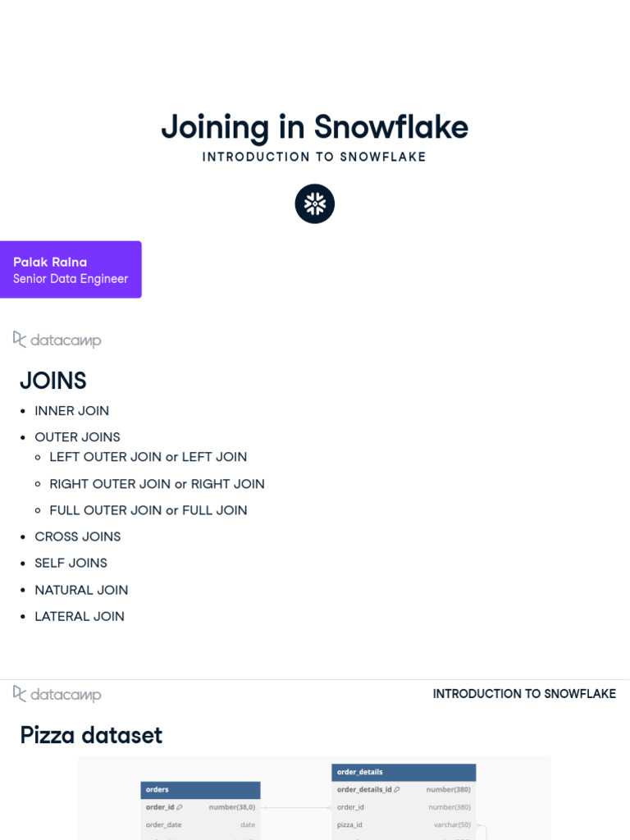Click LEFT OUTER JOIN or LEFT JOIN sub-item
Viewport: 630px width, 840px height.
click(148, 457)
